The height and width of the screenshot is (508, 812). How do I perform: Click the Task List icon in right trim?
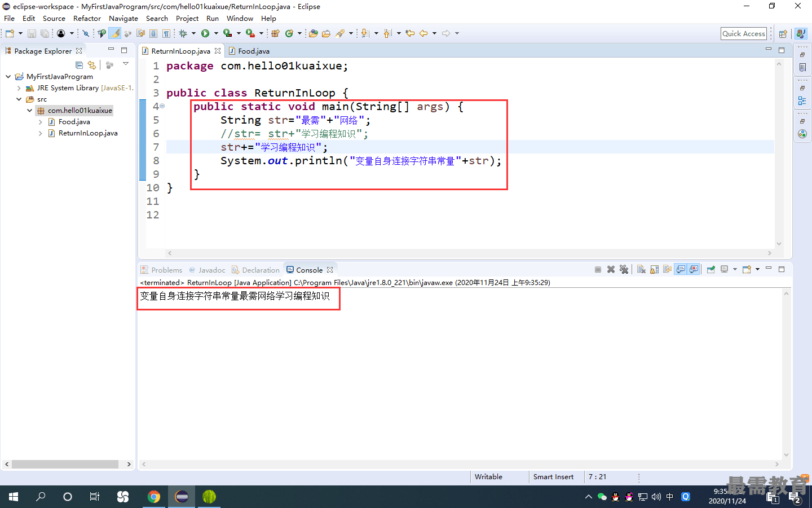(802, 67)
